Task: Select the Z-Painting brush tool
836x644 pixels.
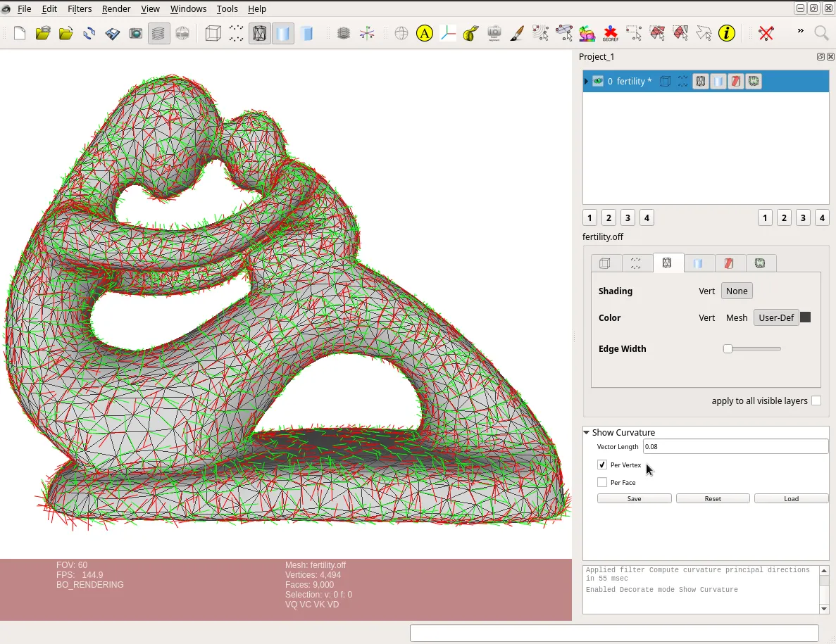Action: pyautogui.click(x=517, y=33)
